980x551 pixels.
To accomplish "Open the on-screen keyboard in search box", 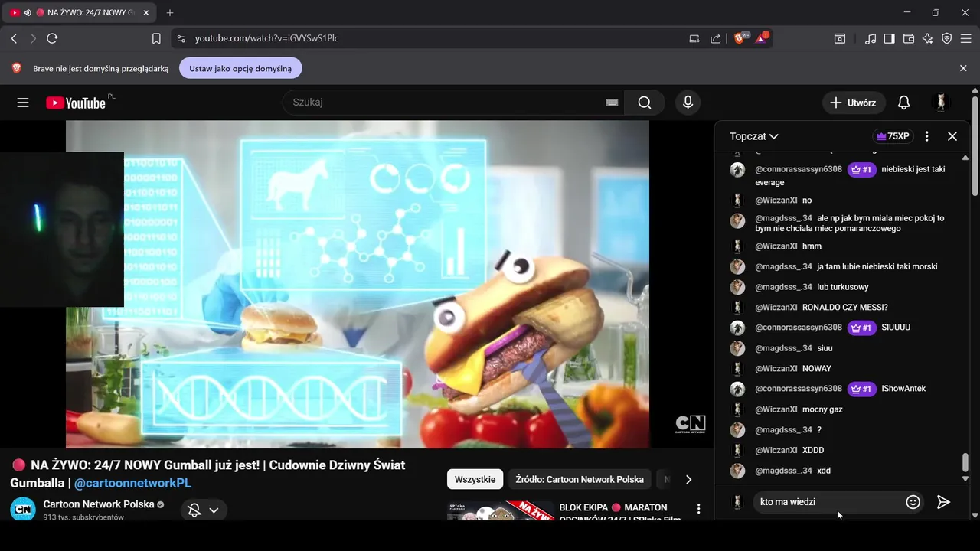I will coord(612,103).
